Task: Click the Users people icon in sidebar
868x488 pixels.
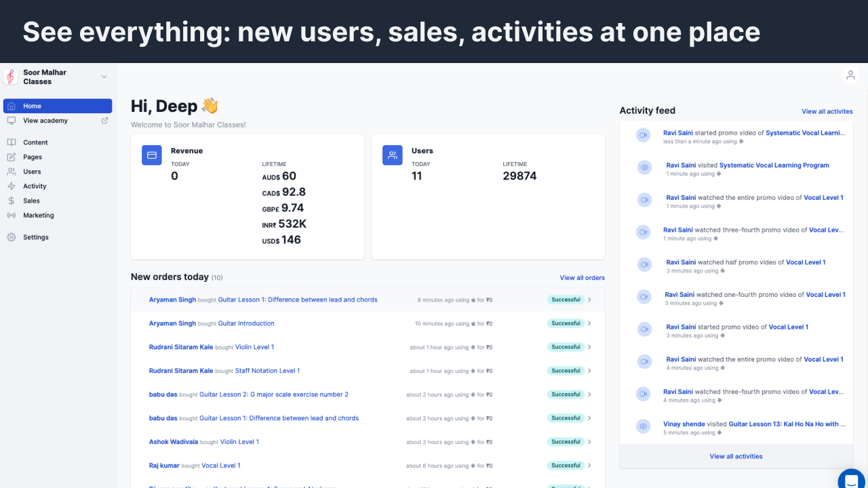Action: tap(12, 171)
